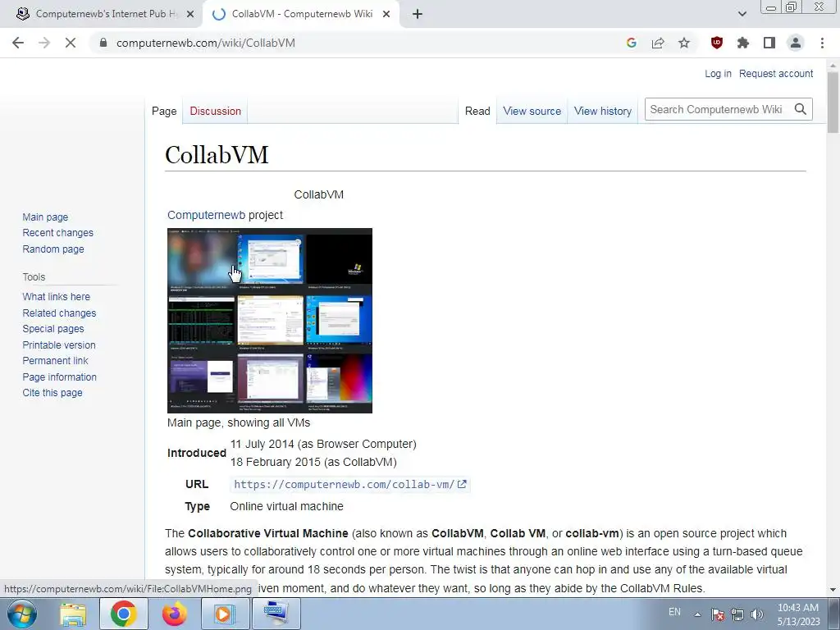Click the address bar URL
840x630 pixels.
(x=206, y=43)
